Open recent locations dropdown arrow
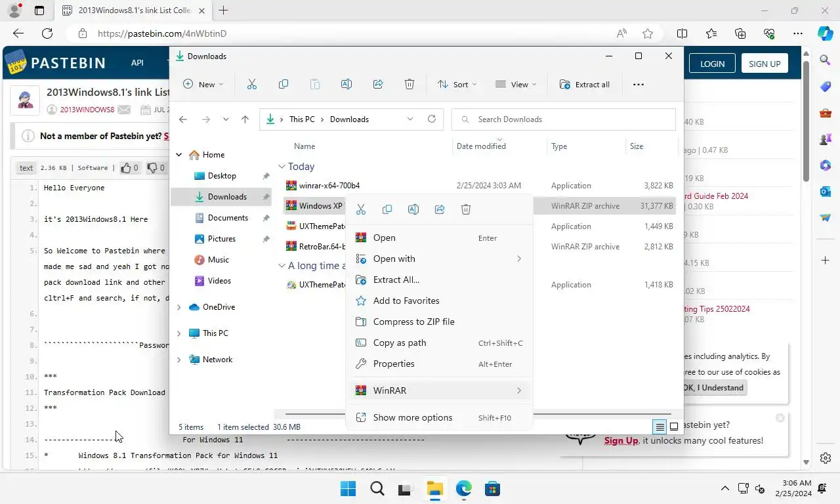 [x=226, y=119]
